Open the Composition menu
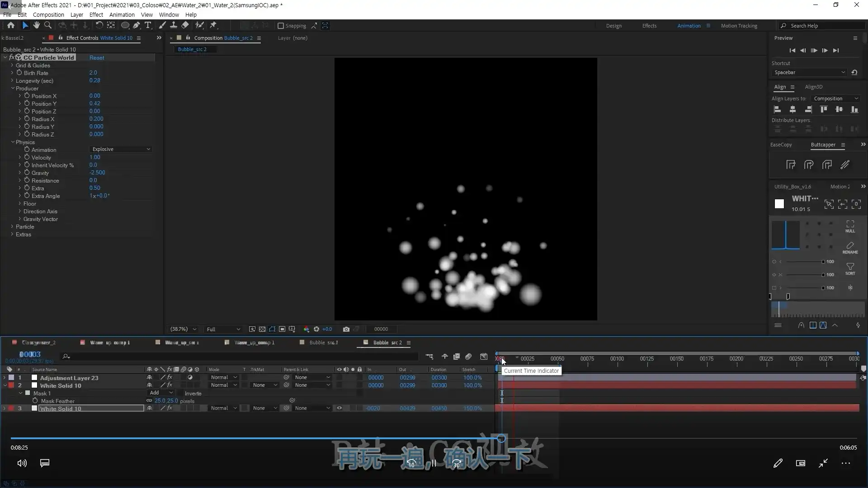 click(48, 14)
